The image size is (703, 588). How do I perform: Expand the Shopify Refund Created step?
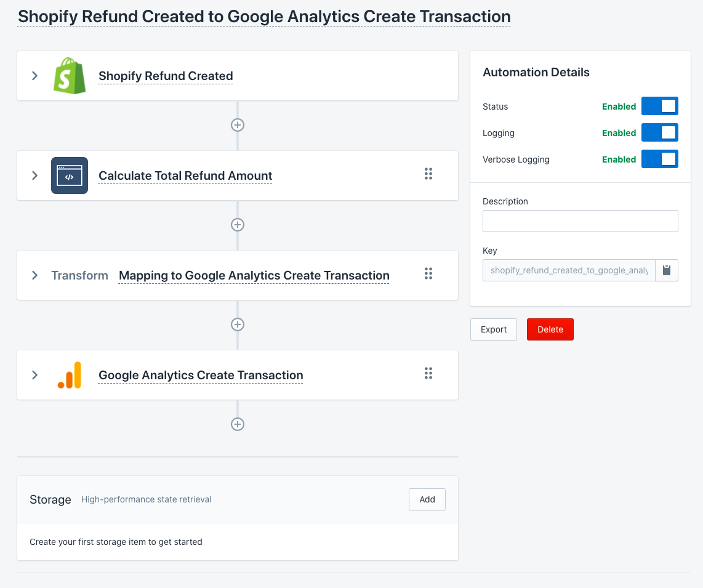tap(35, 76)
